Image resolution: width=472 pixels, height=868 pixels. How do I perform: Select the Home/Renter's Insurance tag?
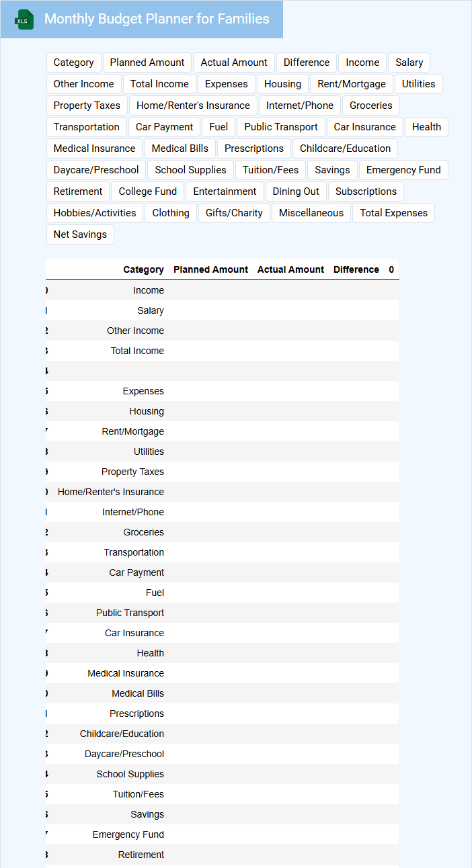193,105
